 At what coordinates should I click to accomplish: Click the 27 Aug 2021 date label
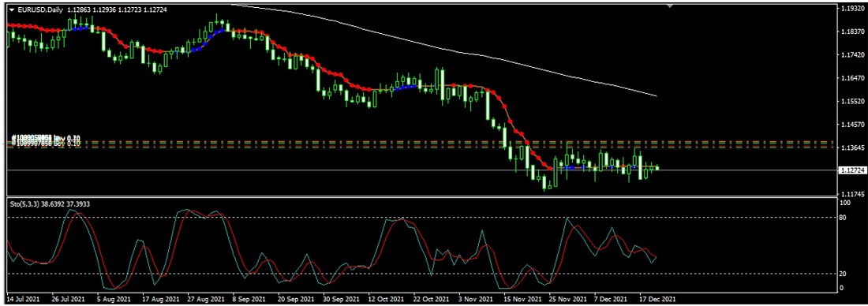[x=207, y=299]
